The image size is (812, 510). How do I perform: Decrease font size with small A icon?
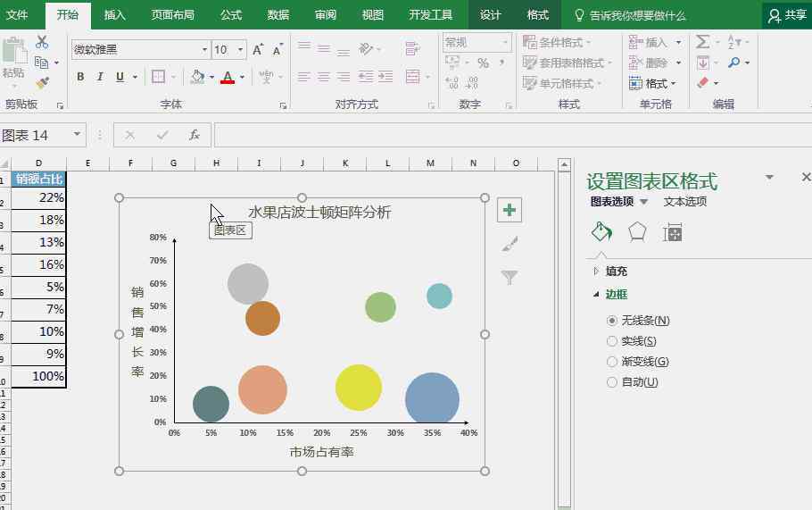(x=278, y=50)
